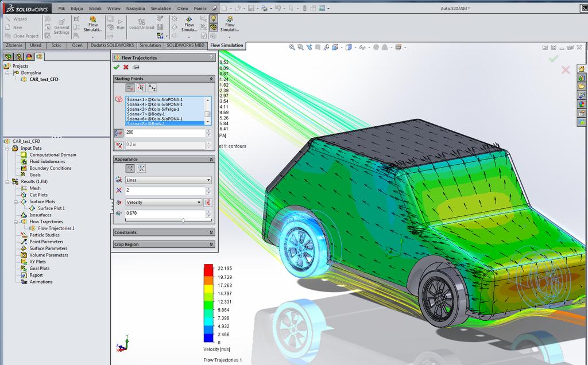Toggle number of points mode button
The image size is (588, 365).
point(118,133)
